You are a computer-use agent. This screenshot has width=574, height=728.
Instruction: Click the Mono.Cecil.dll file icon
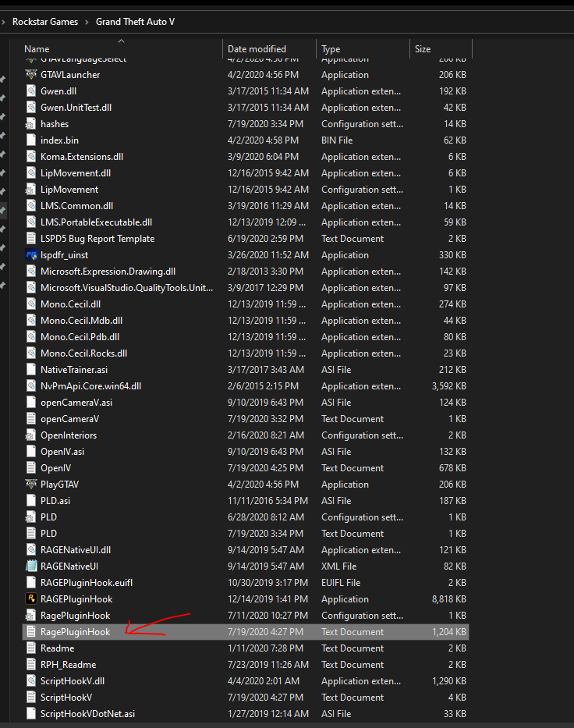pos(31,304)
